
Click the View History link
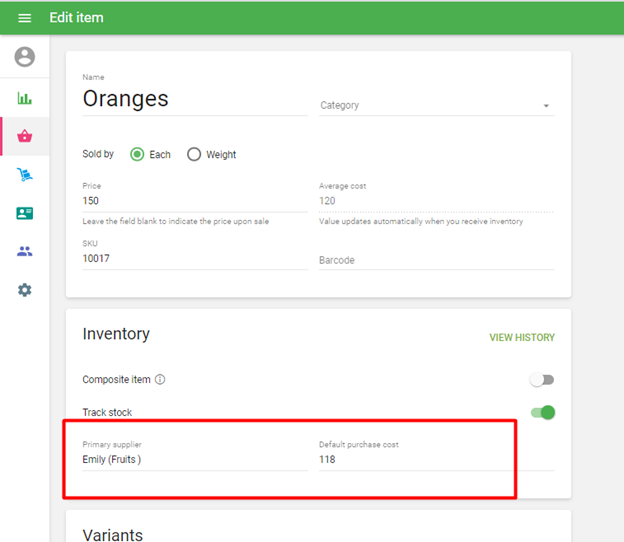click(521, 338)
